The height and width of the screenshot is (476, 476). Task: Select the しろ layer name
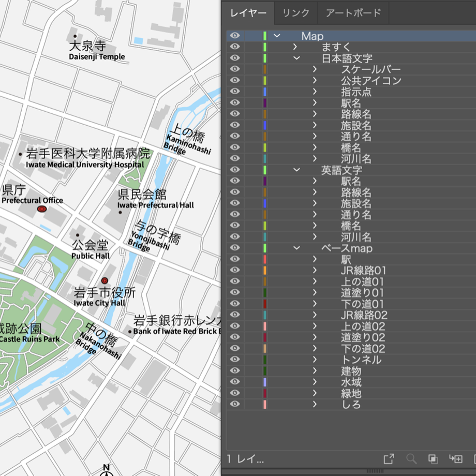tap(351, 405)
